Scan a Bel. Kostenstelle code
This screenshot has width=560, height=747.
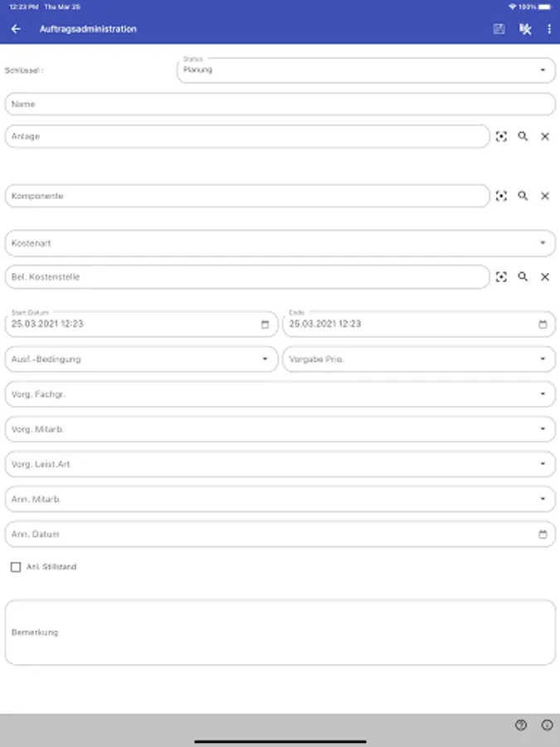(x=501, y=277)
